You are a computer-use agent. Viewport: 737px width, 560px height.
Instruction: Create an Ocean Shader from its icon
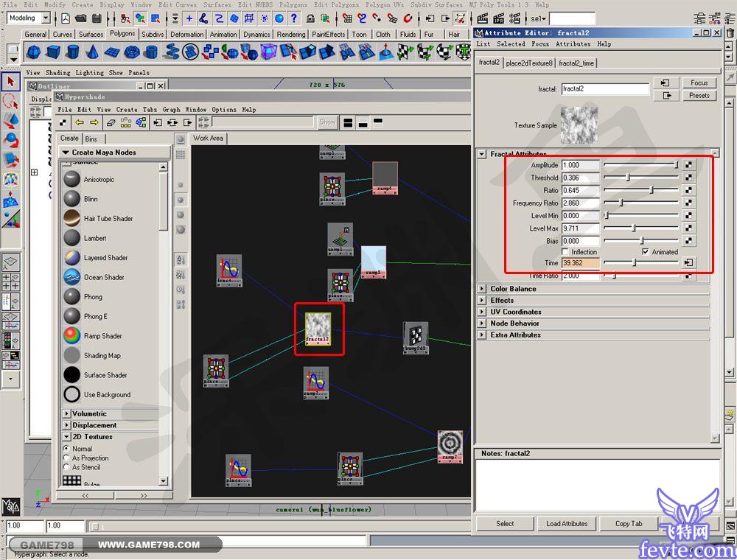tap(71, 277)
